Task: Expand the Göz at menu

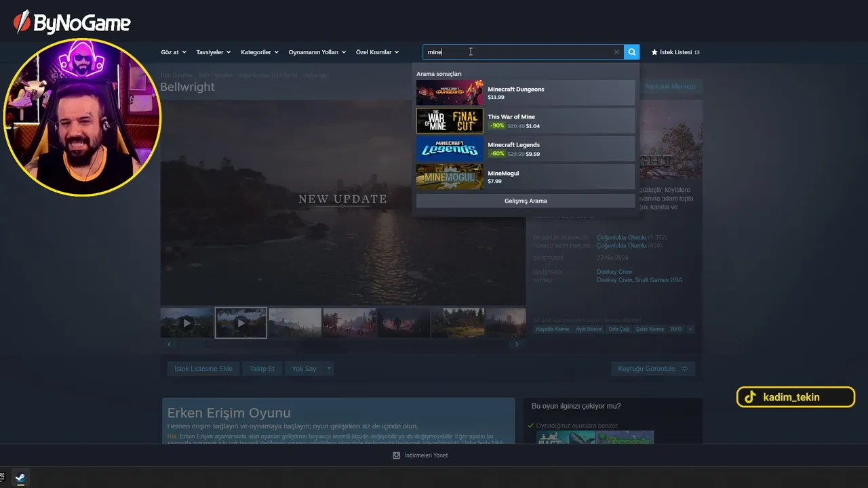Action: coord(173,52)
